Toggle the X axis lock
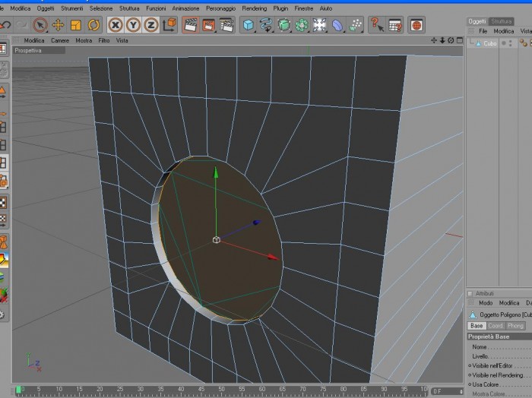 click(116, 25)
